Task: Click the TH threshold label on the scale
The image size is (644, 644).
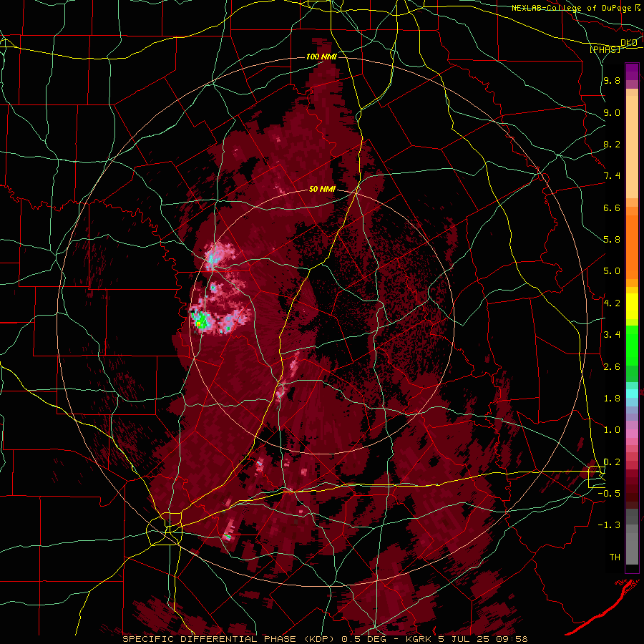Action: coord(615,557)
